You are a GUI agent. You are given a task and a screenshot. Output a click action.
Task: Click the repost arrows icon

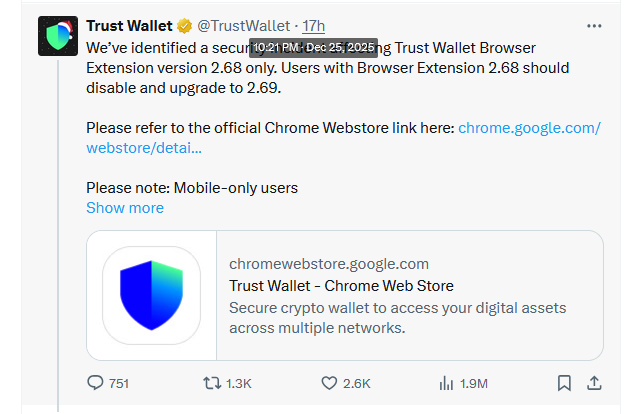(x=212, y=383)
